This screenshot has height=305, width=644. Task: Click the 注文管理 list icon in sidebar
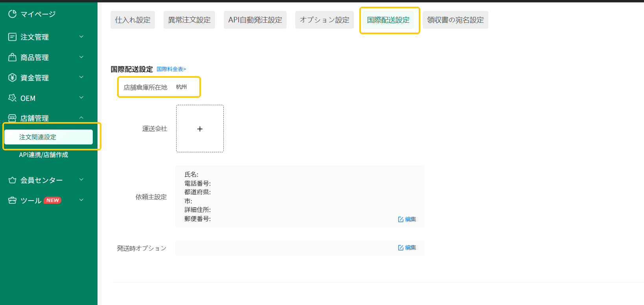13,37
